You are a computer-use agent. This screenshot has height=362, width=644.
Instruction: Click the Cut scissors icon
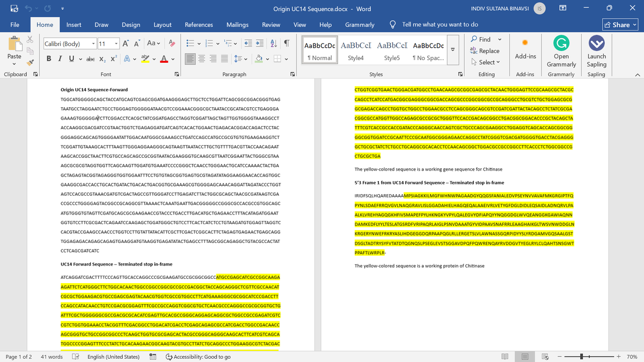click(30, 40)
